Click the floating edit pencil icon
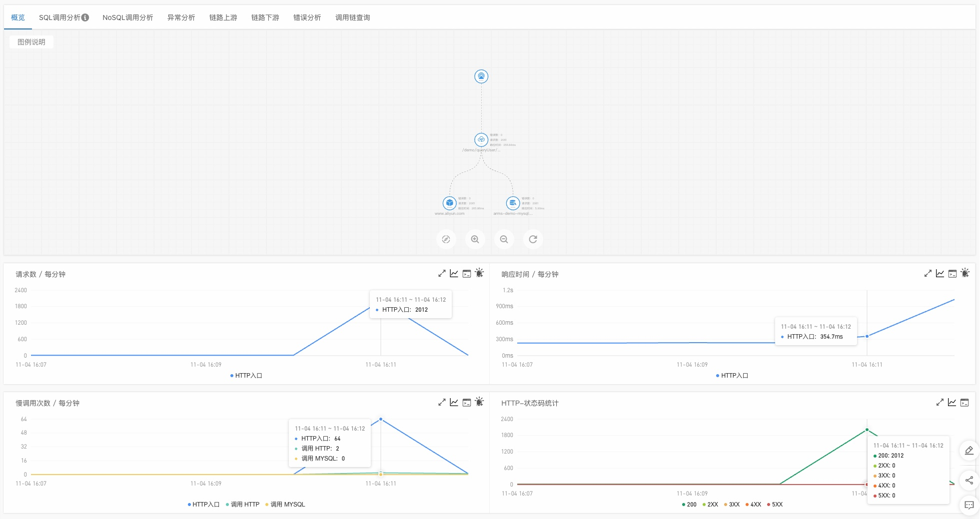This screenshot has height=519, width=980. point(969,451)
